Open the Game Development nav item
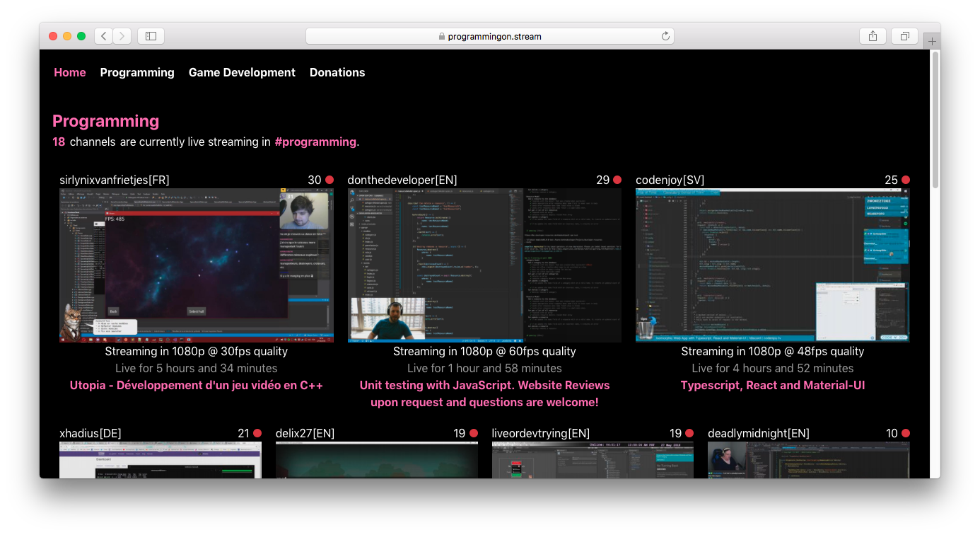 242,72
